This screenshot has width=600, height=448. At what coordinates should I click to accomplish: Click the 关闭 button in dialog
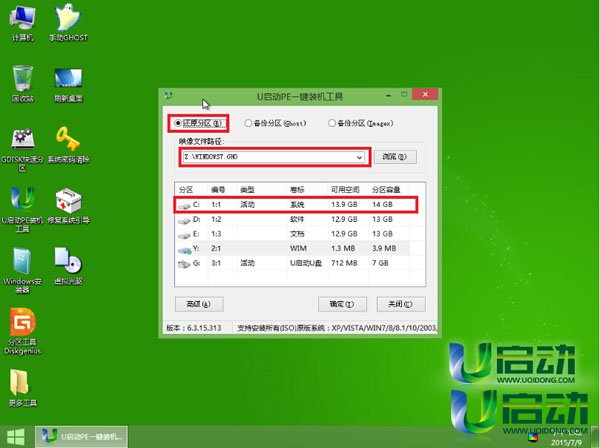pos(401,304)
